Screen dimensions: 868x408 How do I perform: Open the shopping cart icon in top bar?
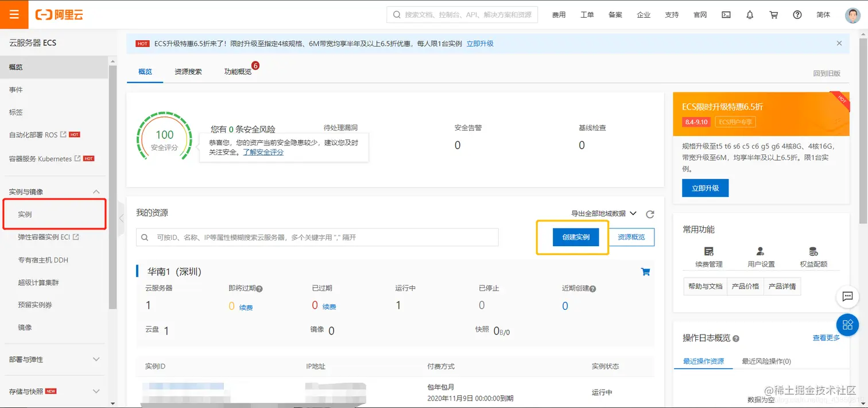coord(773,14)
